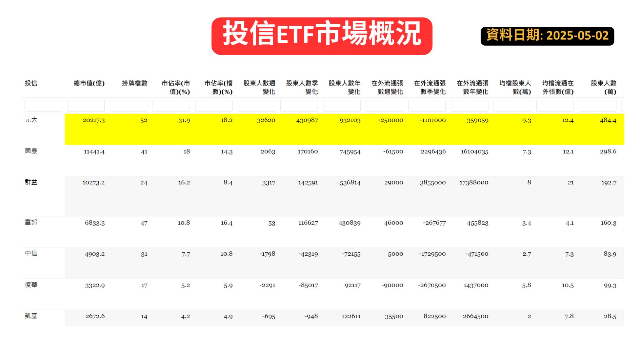This screenshot has height=362, width=644.
Task: Select the 中信 row label
Action: click(31, 254)
